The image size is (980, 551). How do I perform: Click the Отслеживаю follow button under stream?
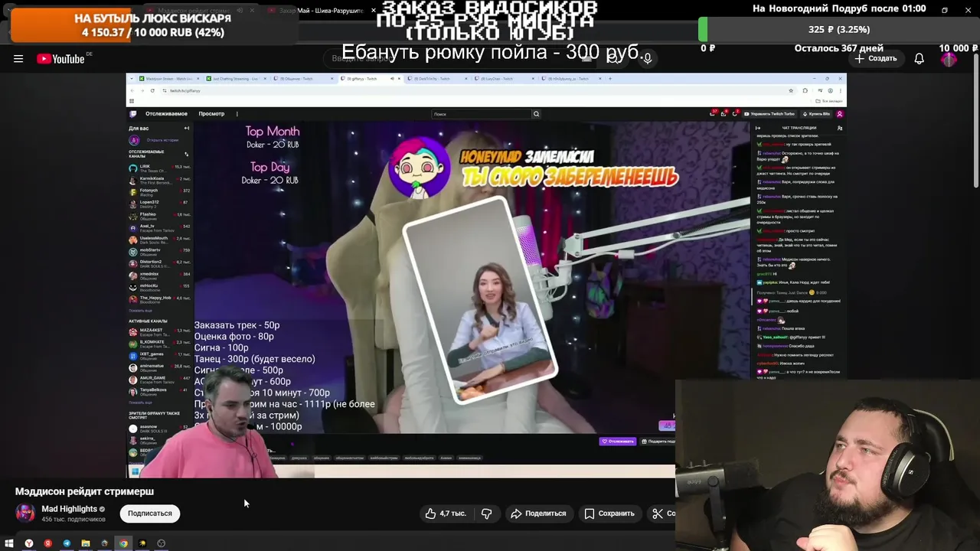pos(618,442)
